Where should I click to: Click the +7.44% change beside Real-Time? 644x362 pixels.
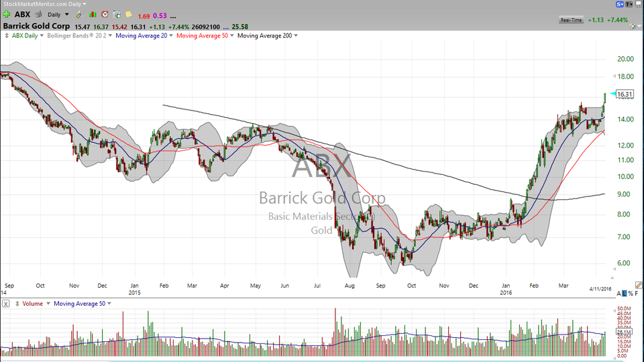point(617,19)
